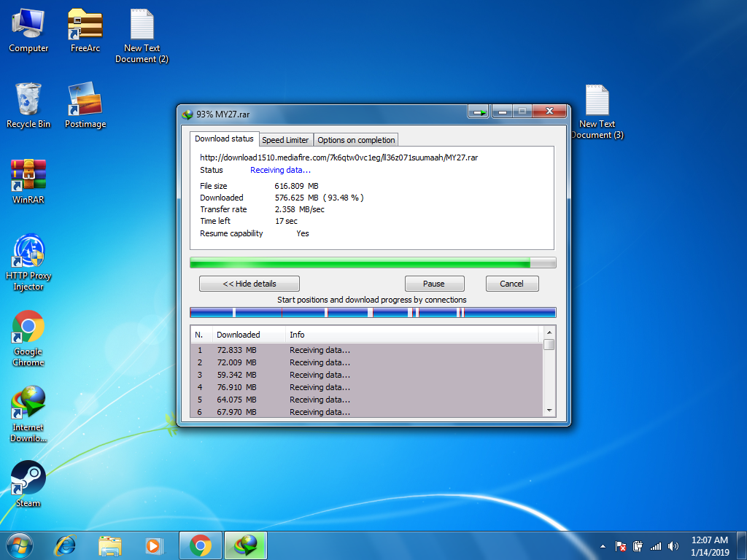Select the HTTP Proxy Injector shortcut
This screenshot has width=747, height=560.
pyautogui.click(x=28, y=262)
